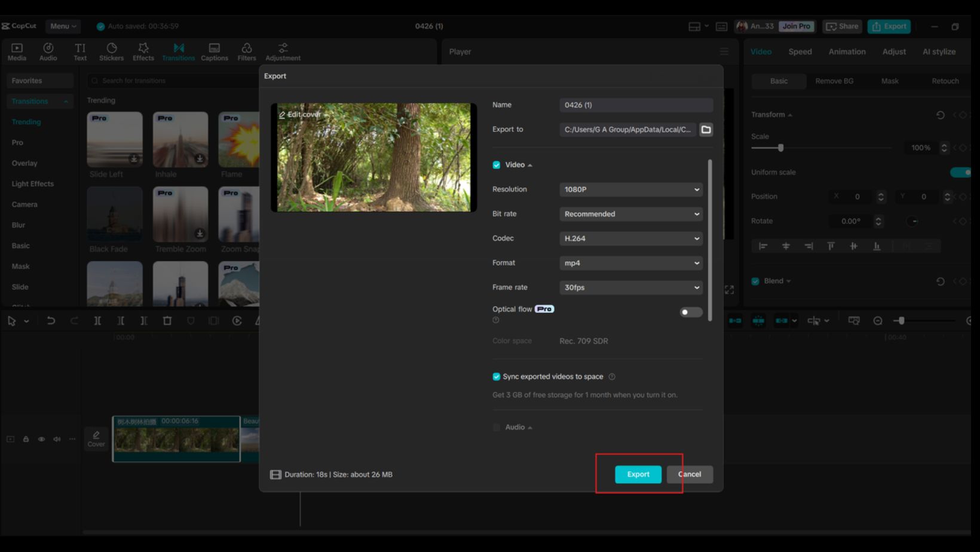Image resolution: width=980 pixels, height=552 pixels.
Task: Switch to the AI stylize tab
Action: tap(939, 52)
